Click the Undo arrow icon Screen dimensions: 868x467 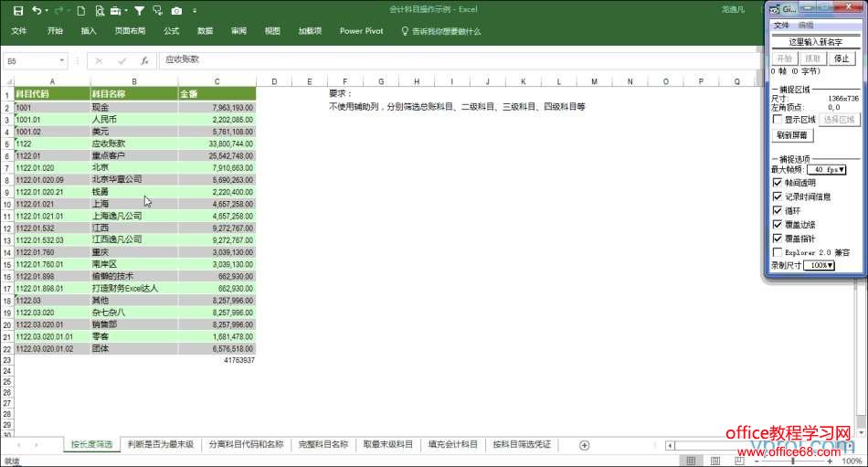[x=37, y=11]
